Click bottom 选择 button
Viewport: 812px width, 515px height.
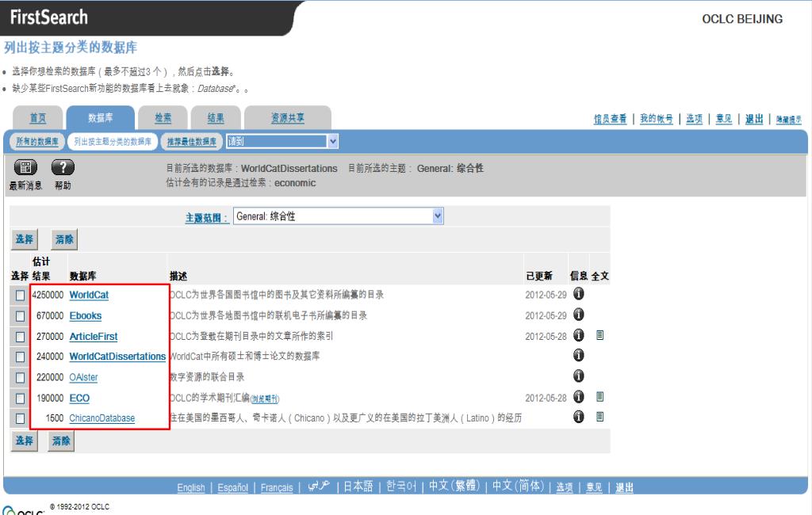pyautogui.click(x=25, y=441)
